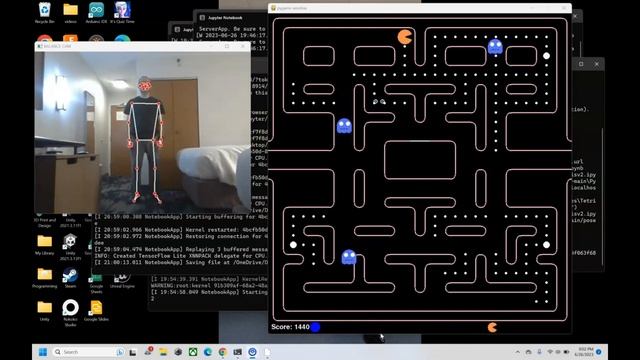Open the Wi-Fi network tray icon
640x360 pixels.
click(x=550, y=352)
